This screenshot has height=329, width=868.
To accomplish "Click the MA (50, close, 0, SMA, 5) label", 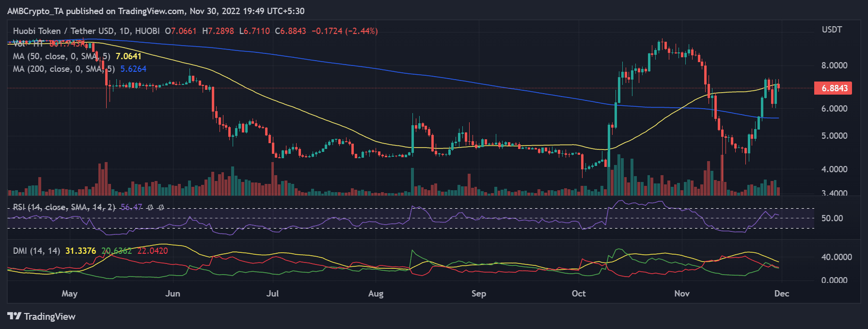I will [62, 56].
